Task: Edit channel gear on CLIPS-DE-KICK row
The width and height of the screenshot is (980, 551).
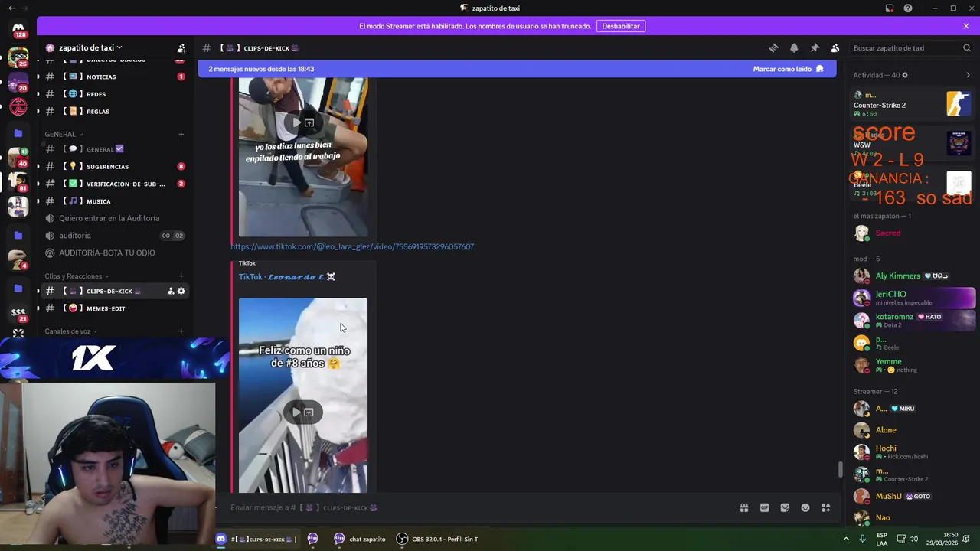Action: (x=181, y=291)
